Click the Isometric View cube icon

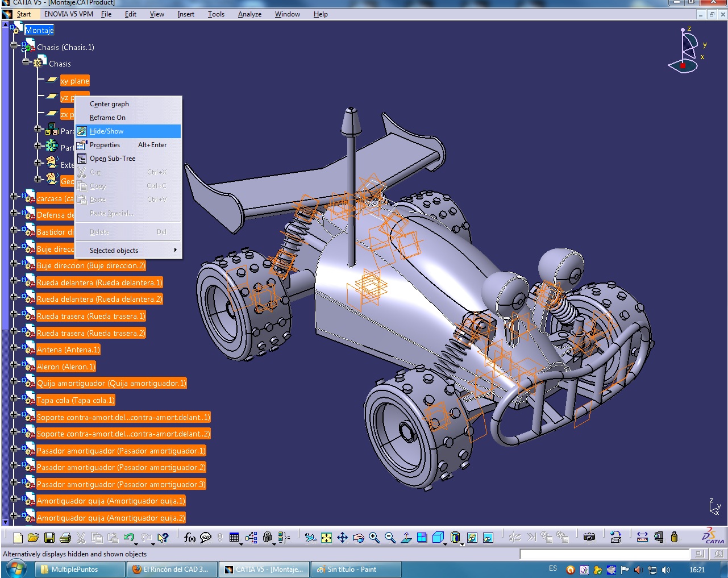(x=438, y=537)
